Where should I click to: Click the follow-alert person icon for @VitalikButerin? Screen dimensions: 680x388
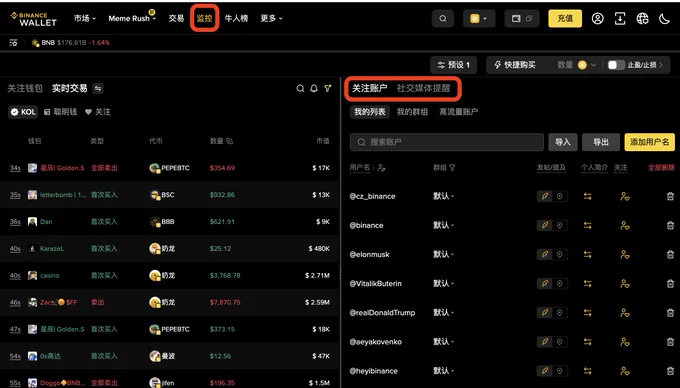pyautogui.click(x=624, y=284)
